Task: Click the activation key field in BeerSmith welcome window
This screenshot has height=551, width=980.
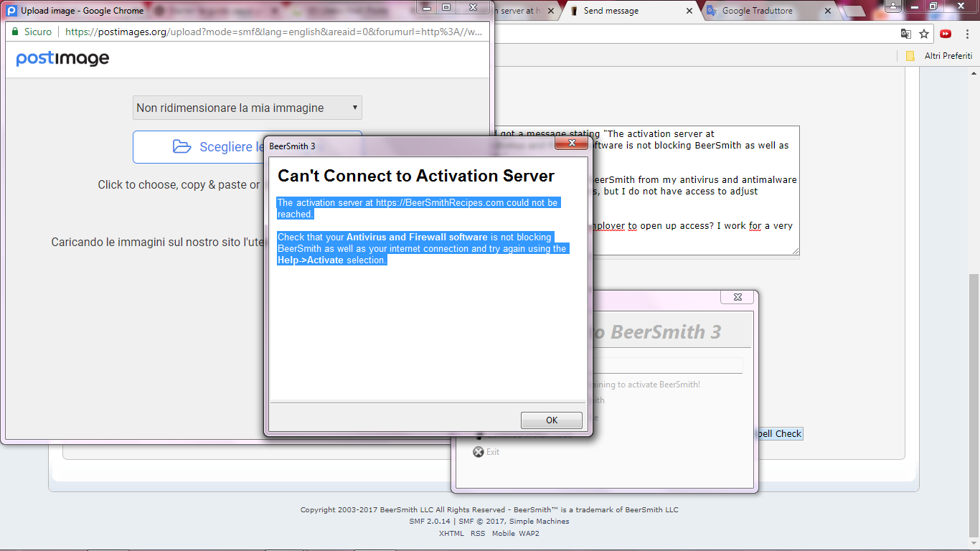Action: pos(669,366)
